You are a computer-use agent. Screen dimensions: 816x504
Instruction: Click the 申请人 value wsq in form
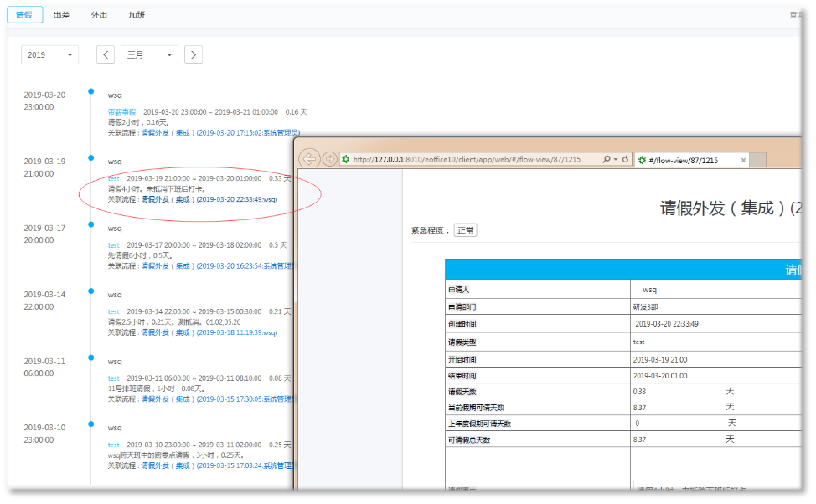tap(649, 289)
